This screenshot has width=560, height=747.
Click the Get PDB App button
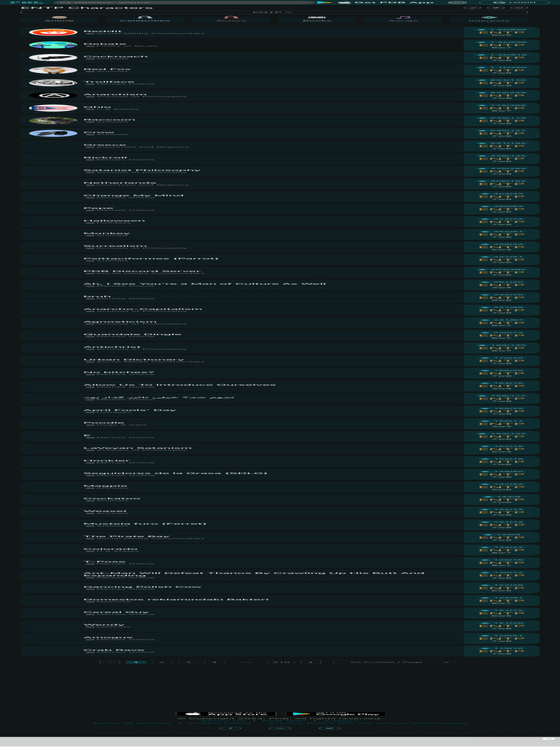click(386, 2)
